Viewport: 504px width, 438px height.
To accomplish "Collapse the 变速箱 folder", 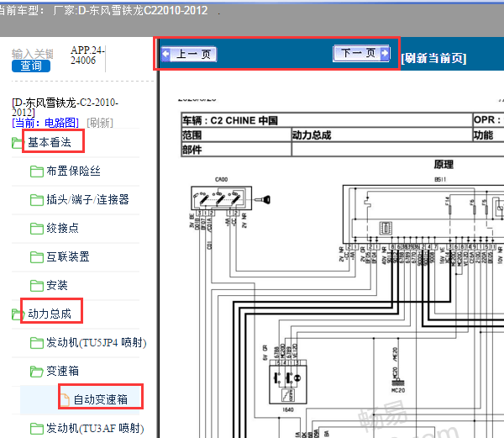I will (62, 371).
